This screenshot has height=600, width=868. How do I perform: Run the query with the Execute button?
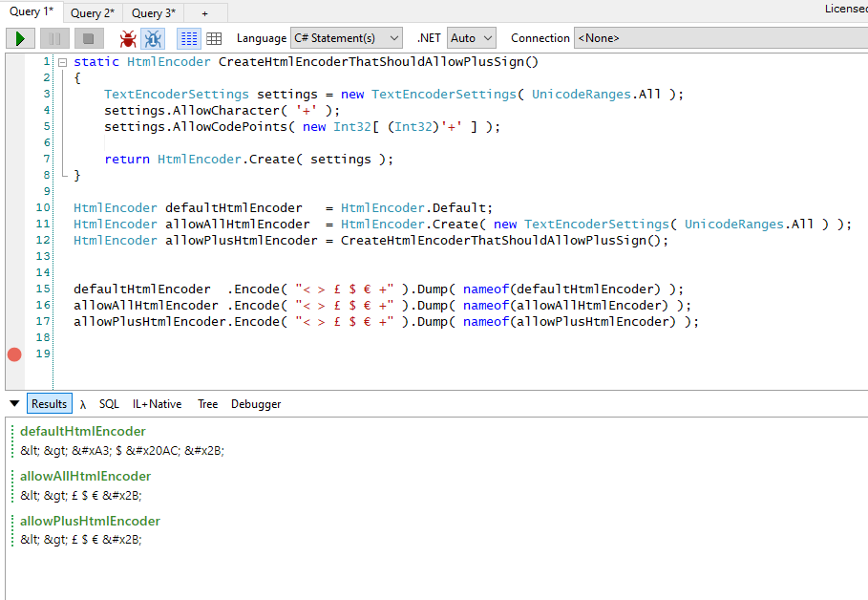(19, 38)
